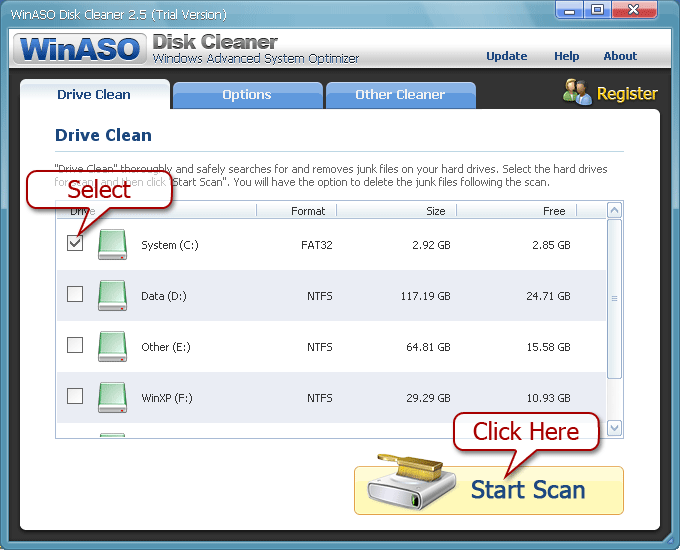Minimize the WinASO Disk Cleaner window
This screenshot has height=550, width=680.
(569, 10)
